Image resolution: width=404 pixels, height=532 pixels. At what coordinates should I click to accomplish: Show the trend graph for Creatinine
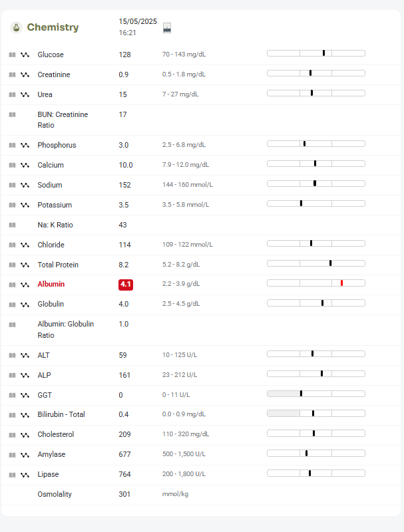[25, 74]
